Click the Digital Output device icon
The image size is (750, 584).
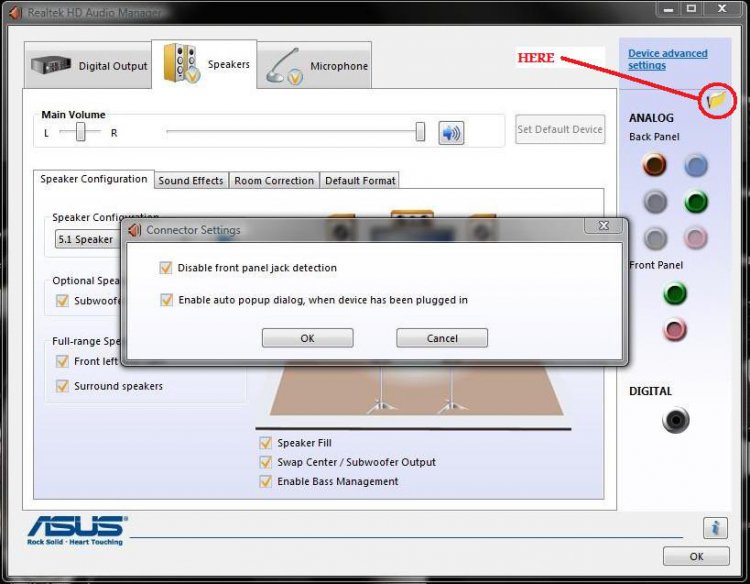point(51,65)
